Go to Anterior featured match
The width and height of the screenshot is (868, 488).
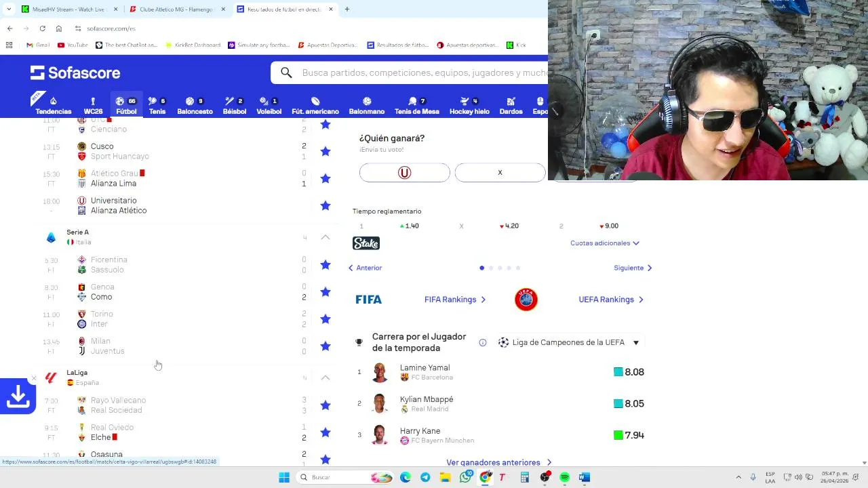point(365,268)
